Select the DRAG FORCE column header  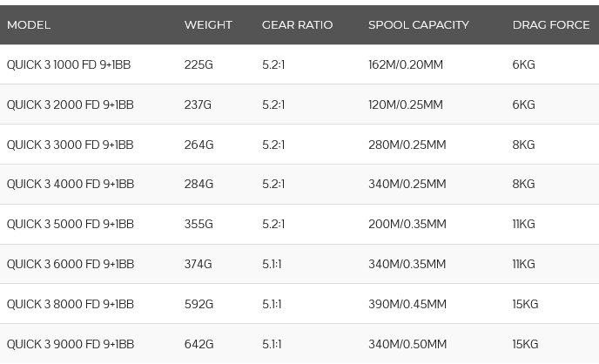(x=550, y=25)
